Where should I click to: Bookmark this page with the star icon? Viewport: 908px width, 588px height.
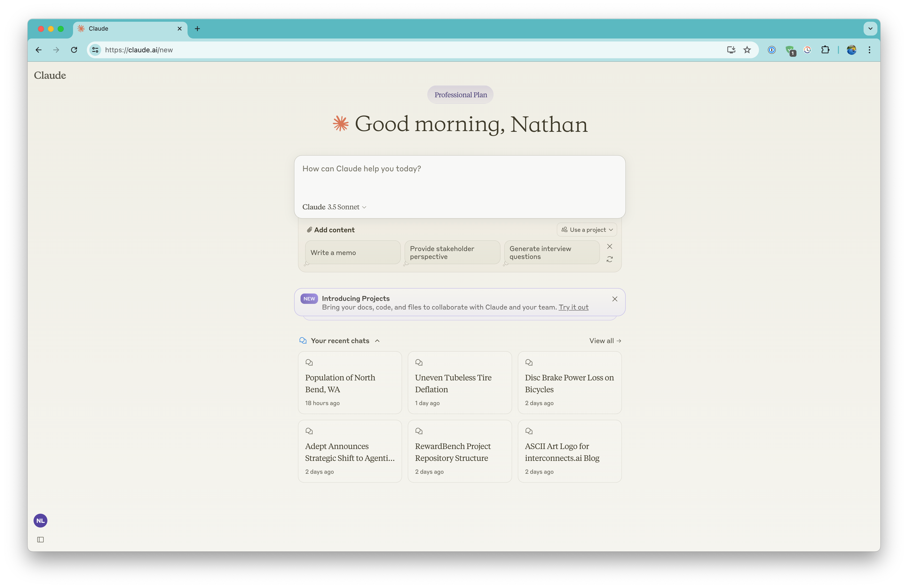coord(747,50)
